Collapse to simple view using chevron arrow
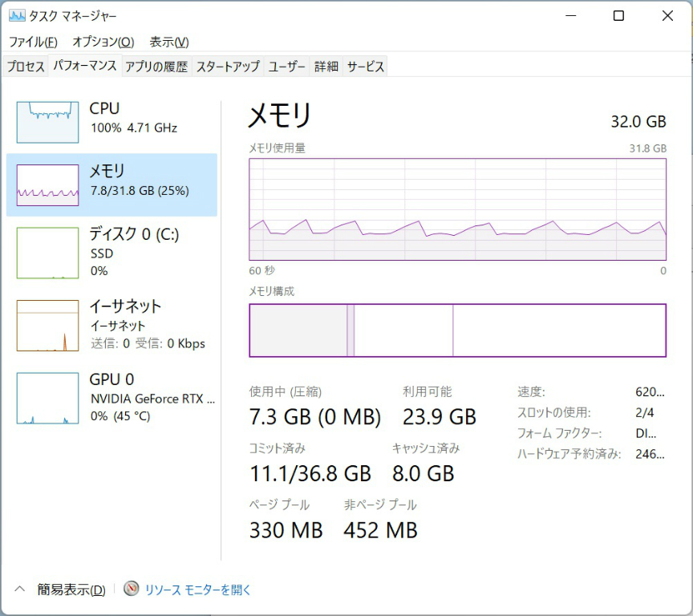 21,590
